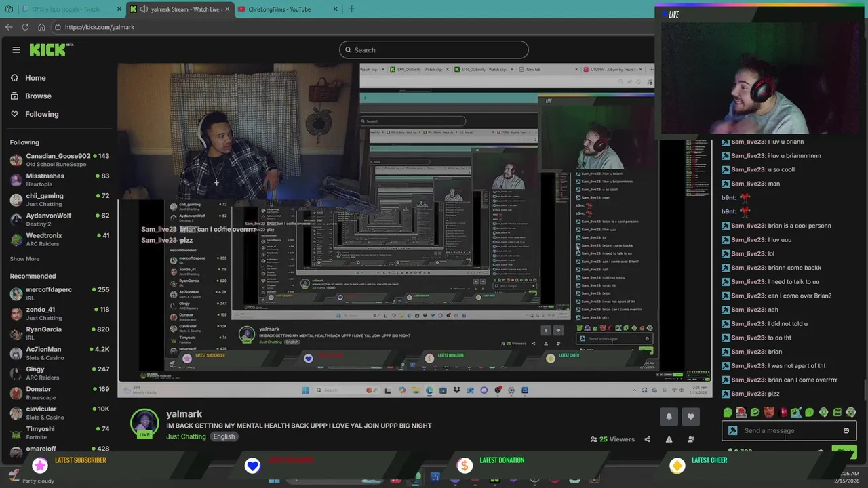Image resolution: width=868 pixels, height=488 pixels.
Task: Click the share icon beside viewer count
Action: [x=647, y=439]
